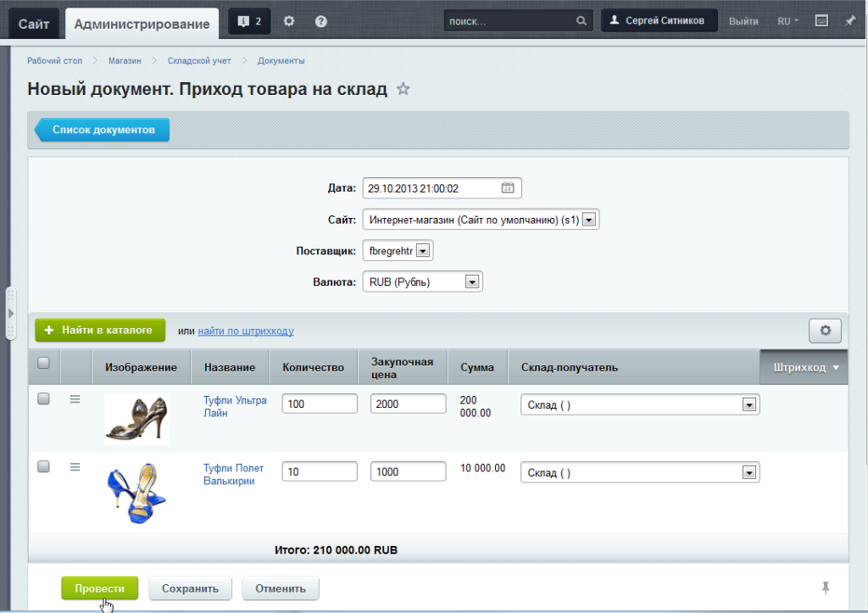Click the silver shoe thumbnail
Image resolution: width=868 pixels, height=613 pixels.
tap(136, 418)
